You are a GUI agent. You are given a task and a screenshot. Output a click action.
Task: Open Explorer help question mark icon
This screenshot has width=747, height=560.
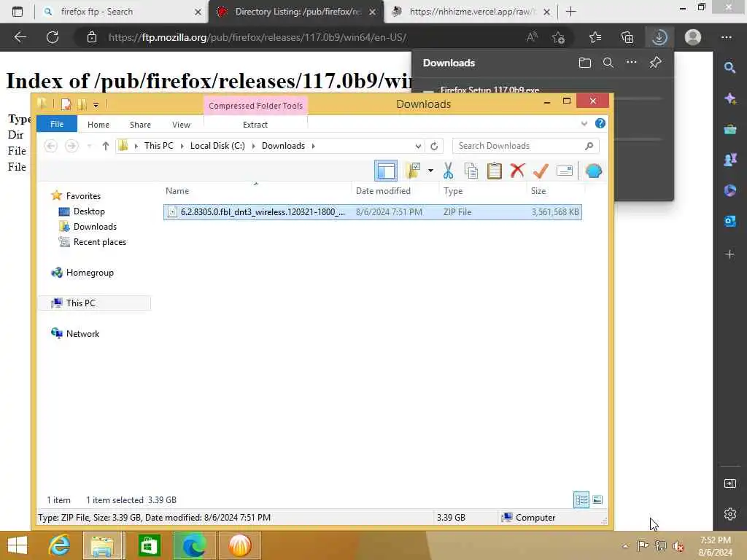[600, 124]
